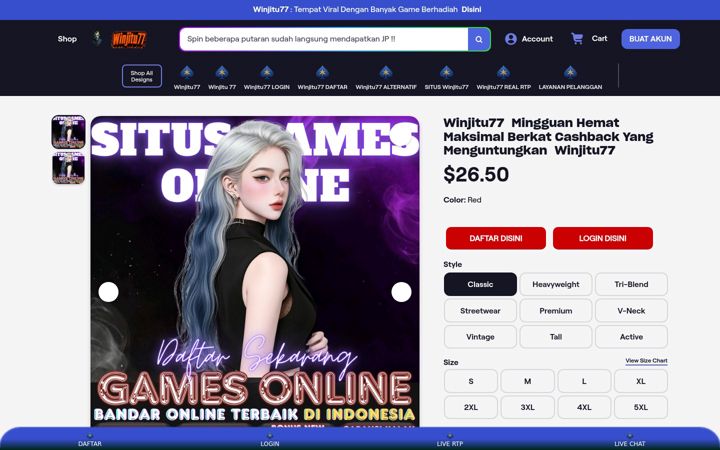Click LOGIN in bottom bar
Screen dimensions: 720x450
point(270,441)
